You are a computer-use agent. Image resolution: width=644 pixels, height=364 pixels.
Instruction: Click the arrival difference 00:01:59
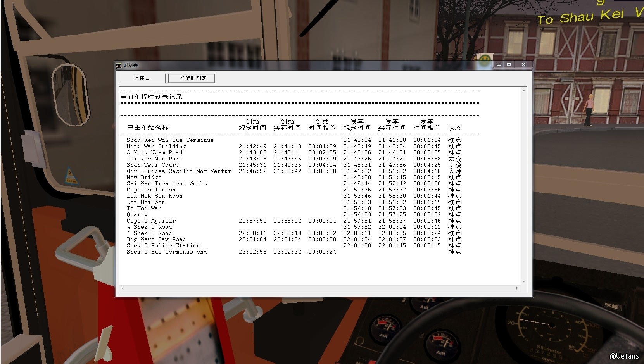322,146
